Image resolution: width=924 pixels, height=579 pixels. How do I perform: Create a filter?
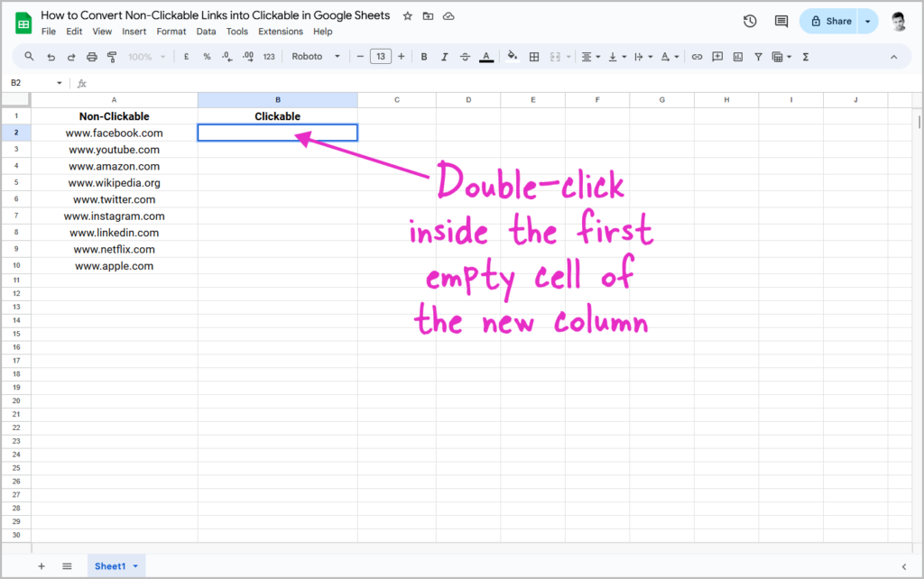(x=758, y=57)
